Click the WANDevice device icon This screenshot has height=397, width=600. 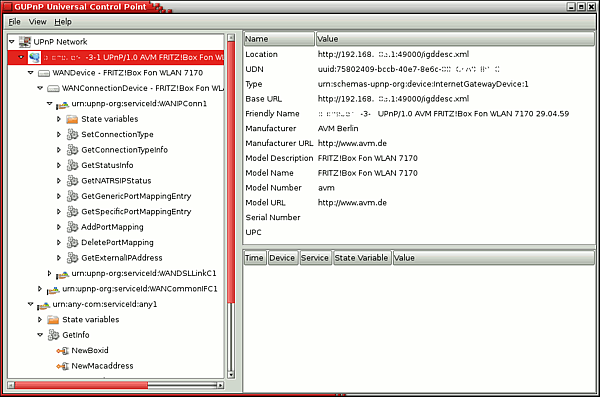coord(44,73)
